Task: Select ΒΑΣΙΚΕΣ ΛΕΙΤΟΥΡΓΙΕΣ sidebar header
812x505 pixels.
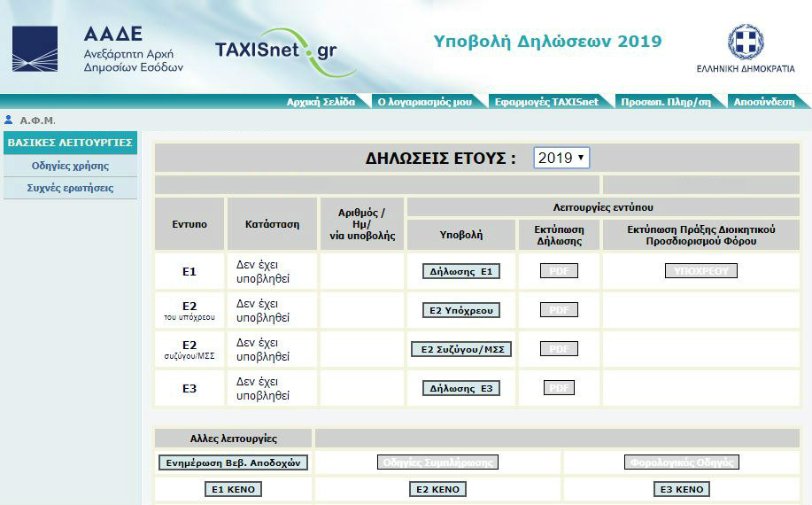Action: tap(71, 143)
